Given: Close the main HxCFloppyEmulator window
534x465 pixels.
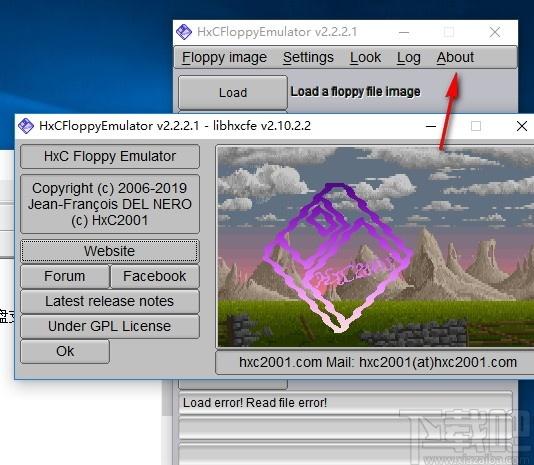Looking at the screenshot, I should pyautogui.click(x=495, y=32).
